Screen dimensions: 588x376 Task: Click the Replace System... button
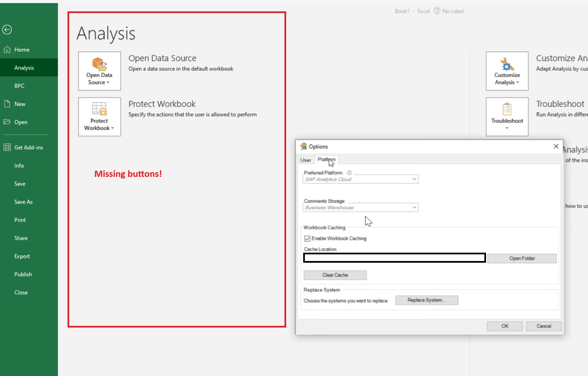pyautogui.click(x=427, y=300)
